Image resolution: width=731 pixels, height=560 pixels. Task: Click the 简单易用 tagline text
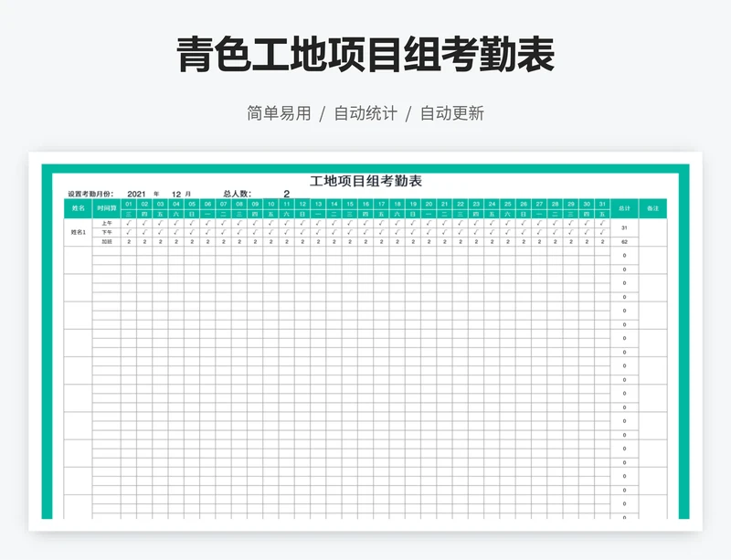(x=279, y=113)
